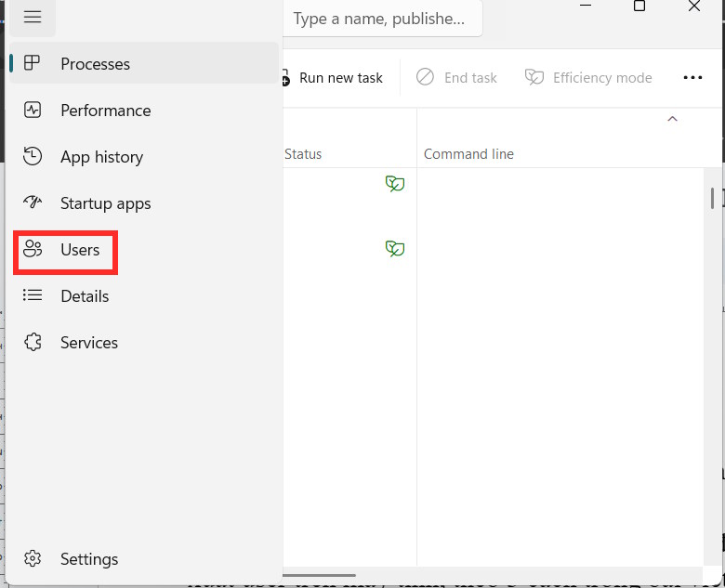Image resolution: width=725 pixels, height=588 pixels.
Task: Click the Services puzzle icon
Action: (x=33, y=342)
